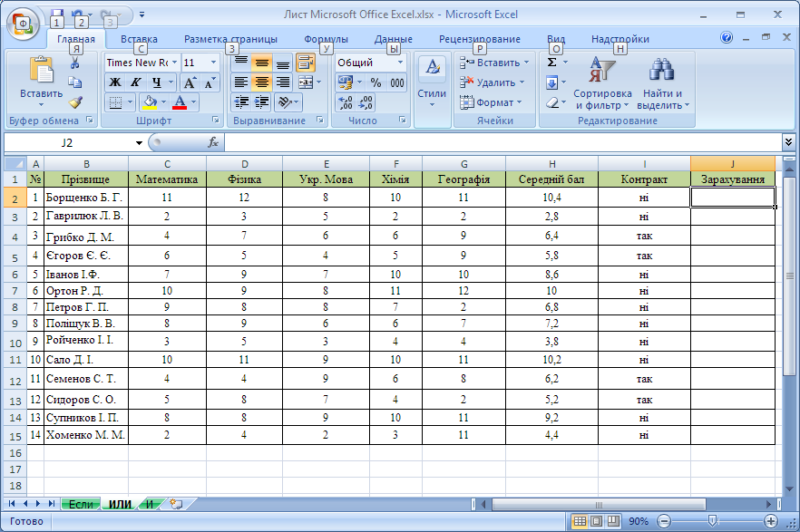Screen dimensions: 800x532
Task: Increase decimal places
Action: click(346, 102)
